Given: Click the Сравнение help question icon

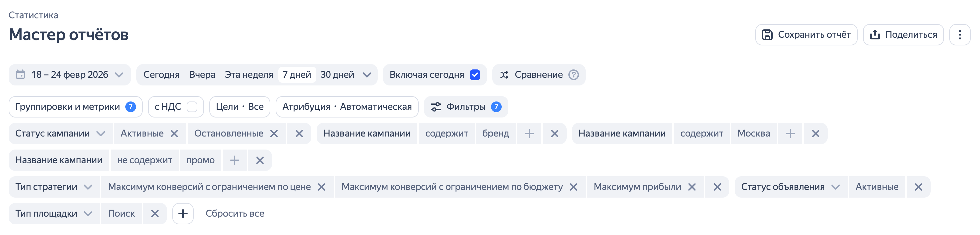Looking at the screenshot, I should click(573, 75).
